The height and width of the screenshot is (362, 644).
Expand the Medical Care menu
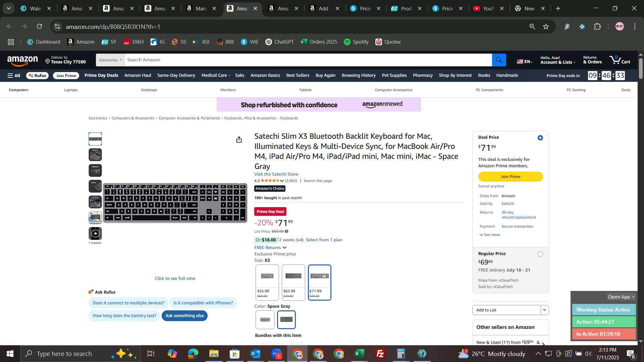click(216, 75)
